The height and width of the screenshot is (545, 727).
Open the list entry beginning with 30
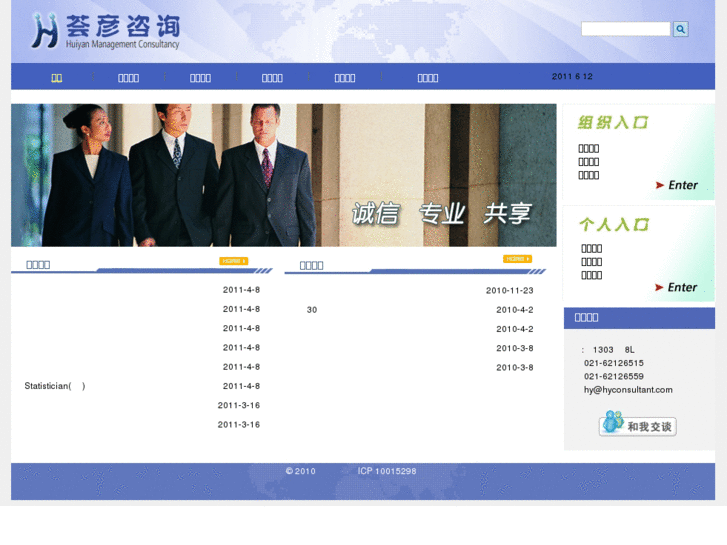click(312, 310)
